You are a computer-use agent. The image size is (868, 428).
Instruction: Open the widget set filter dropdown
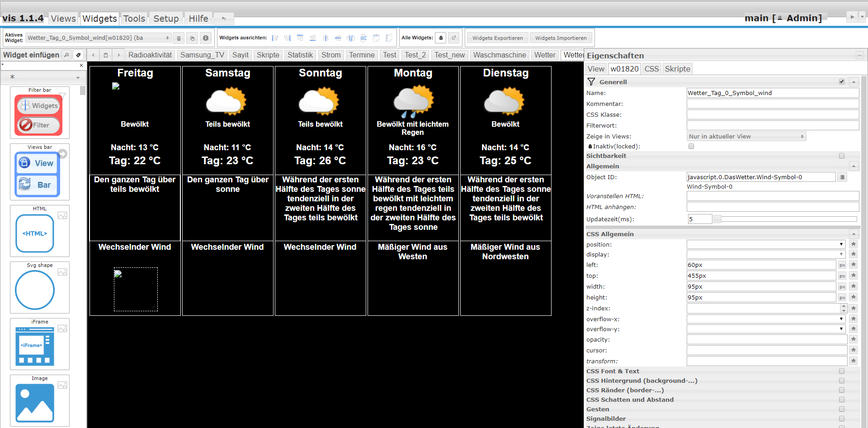pos(43,77)
